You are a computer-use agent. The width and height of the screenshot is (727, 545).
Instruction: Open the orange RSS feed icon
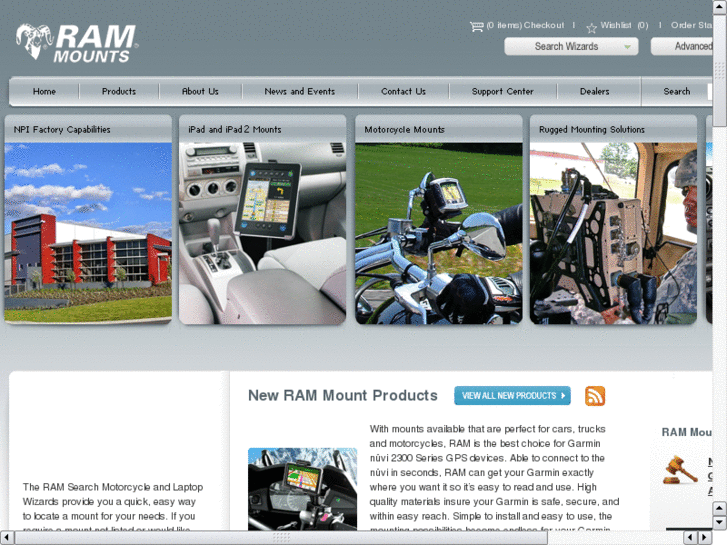coord(595,396)
